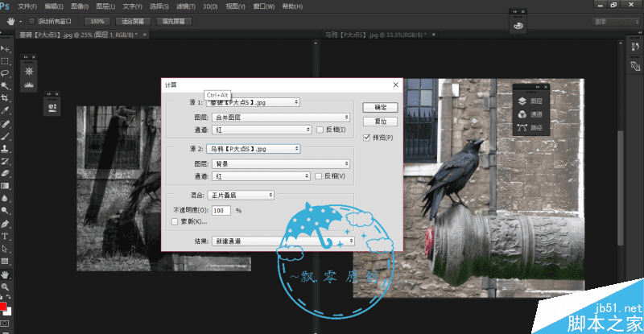The width and height of the screenshot is (644, 334).
Task: Select the Hand tool in toolbox
Action: click(5, 274)
